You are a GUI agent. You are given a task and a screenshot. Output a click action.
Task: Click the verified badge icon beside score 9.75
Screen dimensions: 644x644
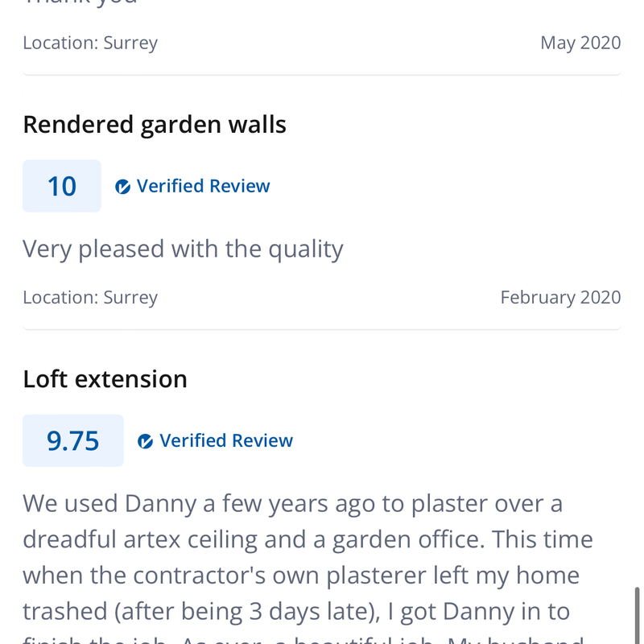pos(146,441)
